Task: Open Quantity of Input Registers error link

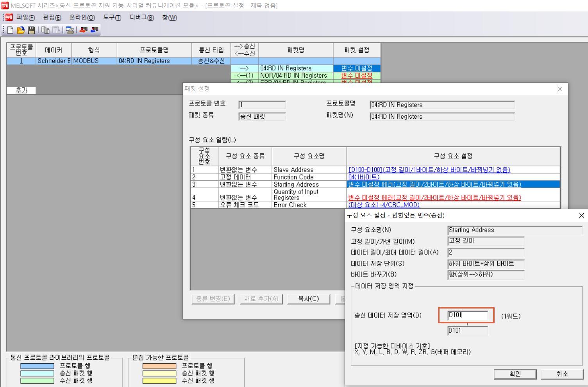Action: (x=434, y=198)
